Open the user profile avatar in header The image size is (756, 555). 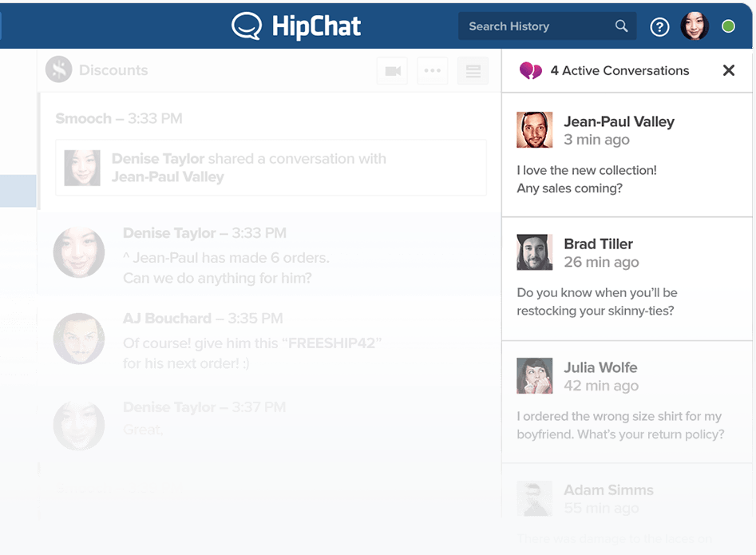click(x=695, y=26)
